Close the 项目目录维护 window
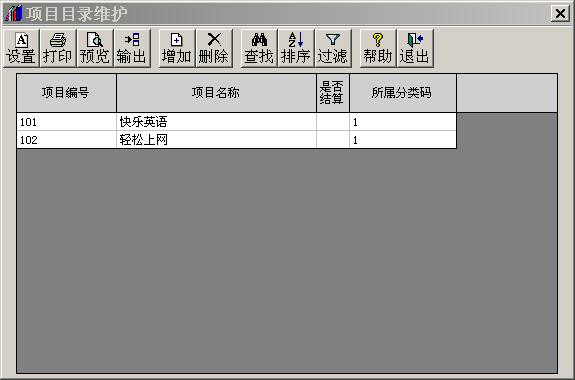Image resolution: width=575 pixels, height=380 pixels. click(x=560, y=14)
